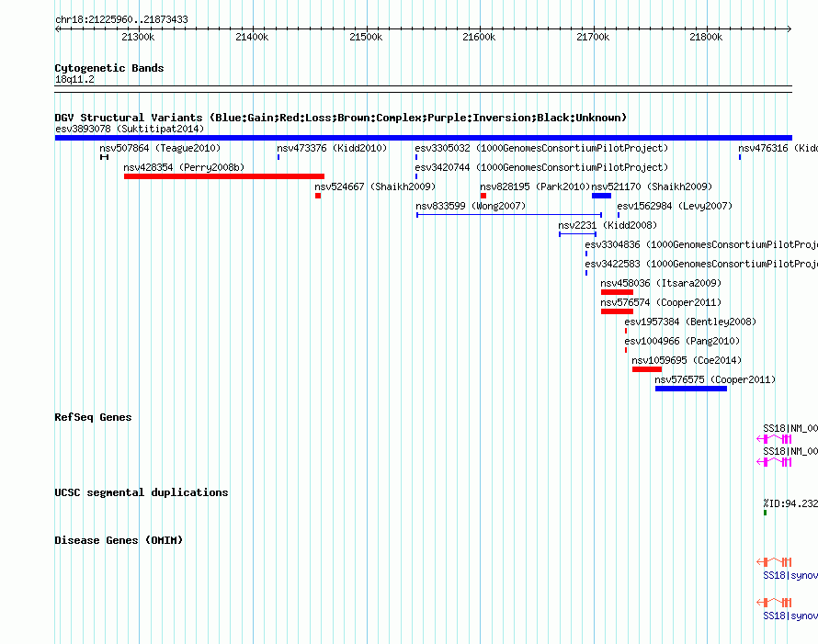Click the %ID:94.232 duplication label

click(790, 503)
